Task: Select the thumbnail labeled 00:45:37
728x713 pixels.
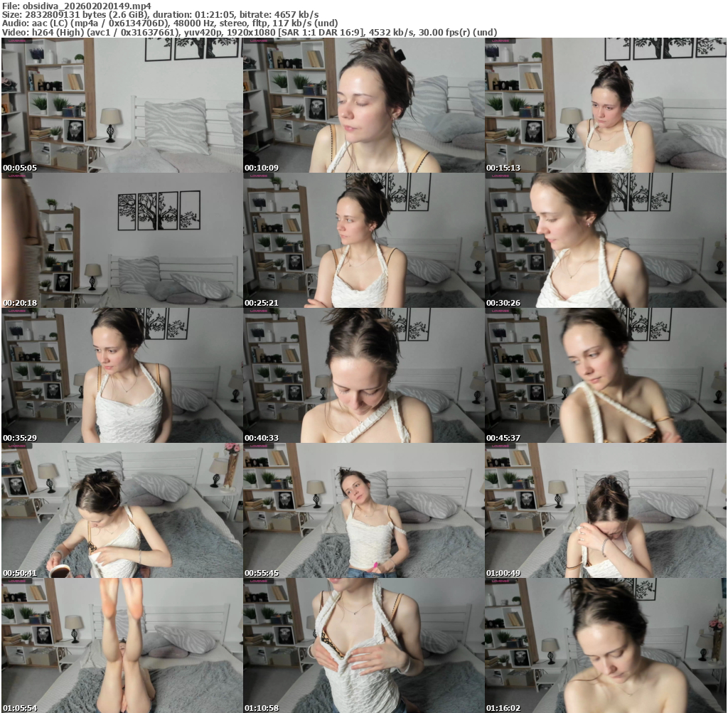Action: (x=606, y=375)
